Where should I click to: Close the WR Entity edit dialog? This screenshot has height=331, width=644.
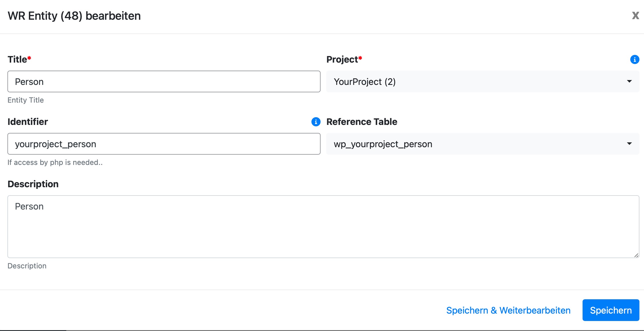(635, 15)
